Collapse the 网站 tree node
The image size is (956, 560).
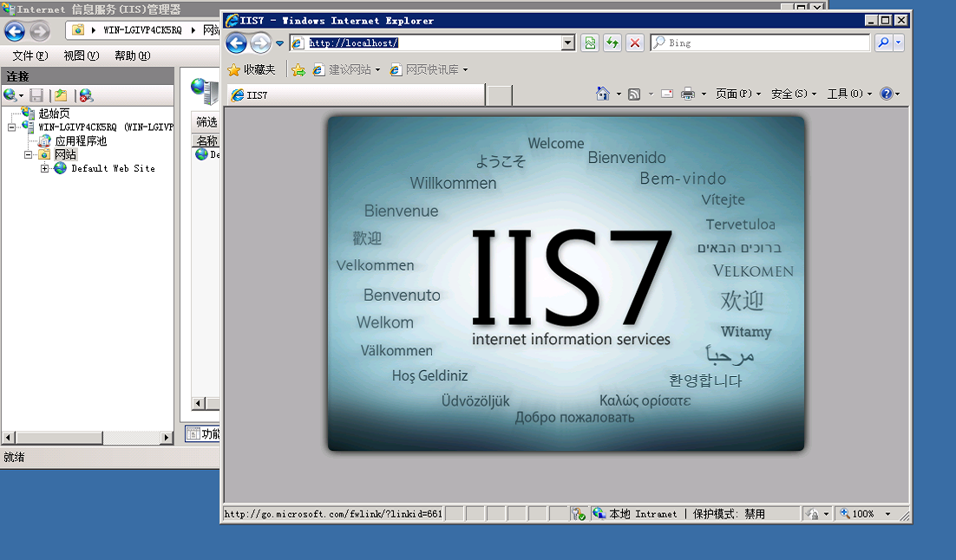[x=28, y=155]
